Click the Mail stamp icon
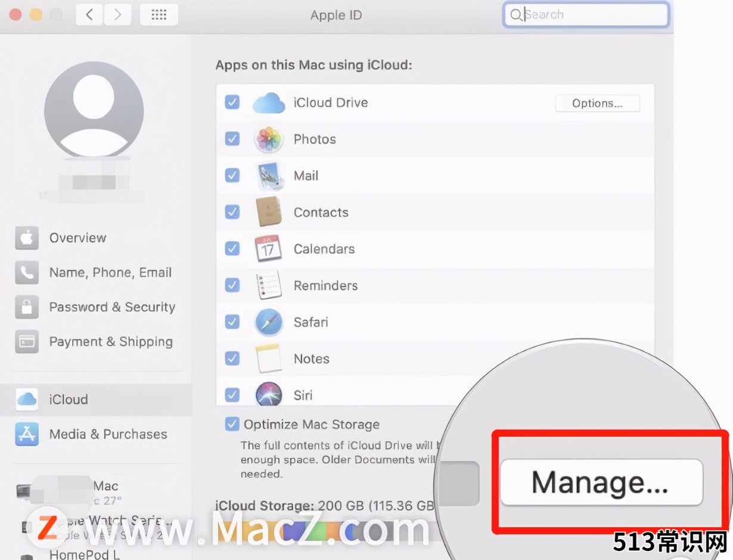This screenshot has width=733, height=560. coord(269,176)
